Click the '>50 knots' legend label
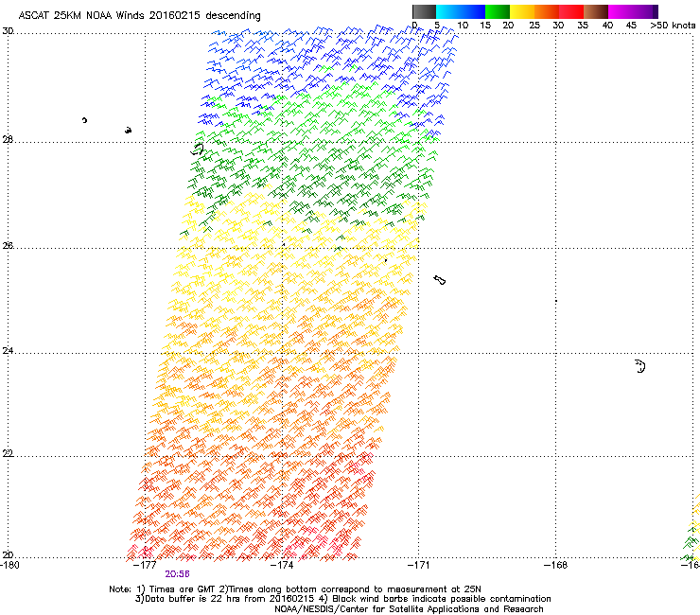 pyautogui.click(x=673, y=26)
